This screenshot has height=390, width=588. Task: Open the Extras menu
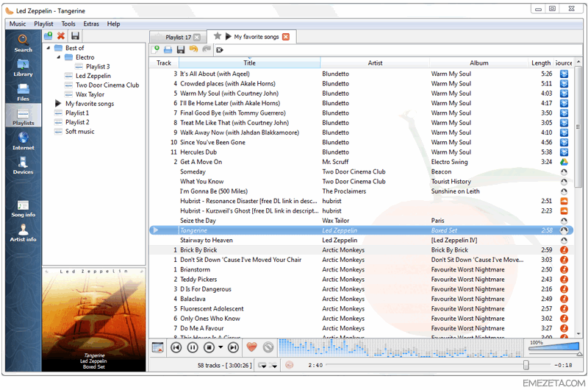tap(91, 24)
